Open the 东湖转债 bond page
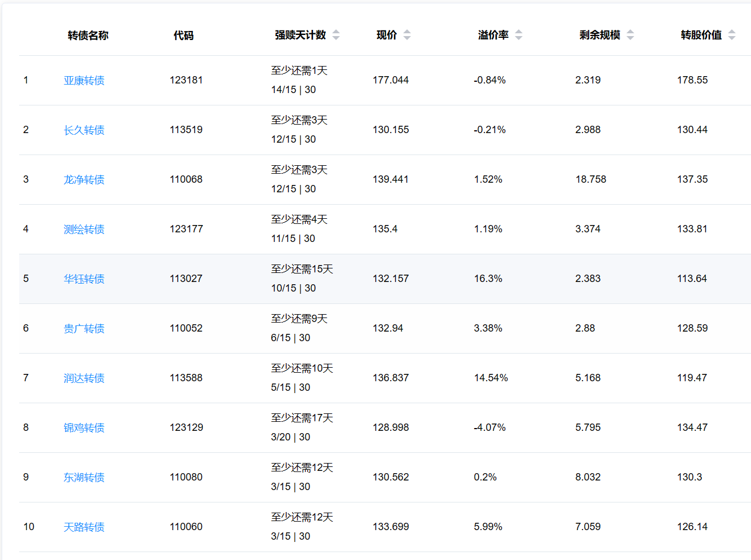This screenshot has height=560, width=751. pos(84,478)
